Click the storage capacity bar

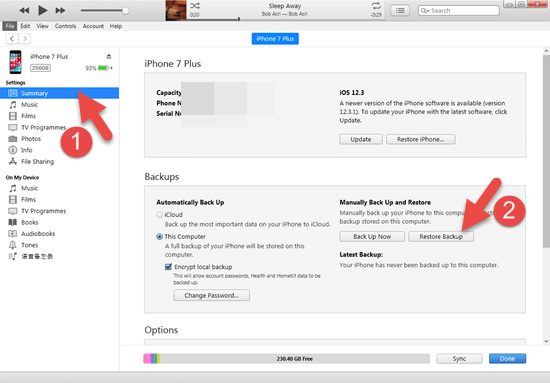click(x=287, y=358)
